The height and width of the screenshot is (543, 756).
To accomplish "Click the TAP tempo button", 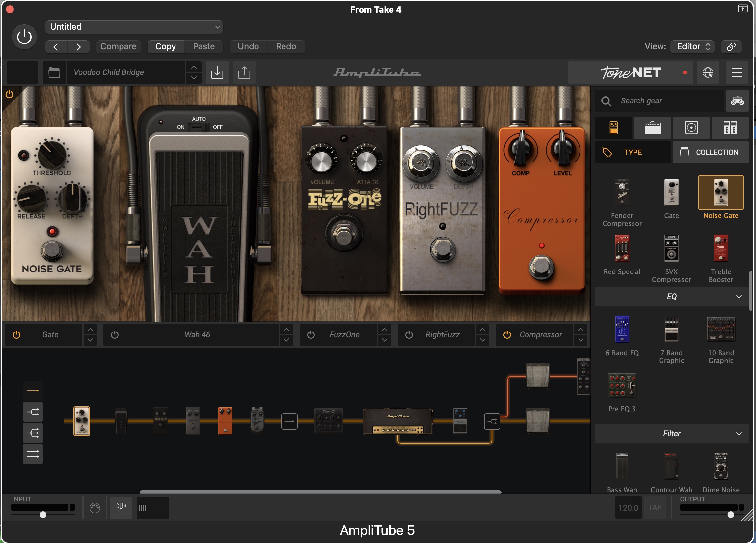I will [655, 508].
